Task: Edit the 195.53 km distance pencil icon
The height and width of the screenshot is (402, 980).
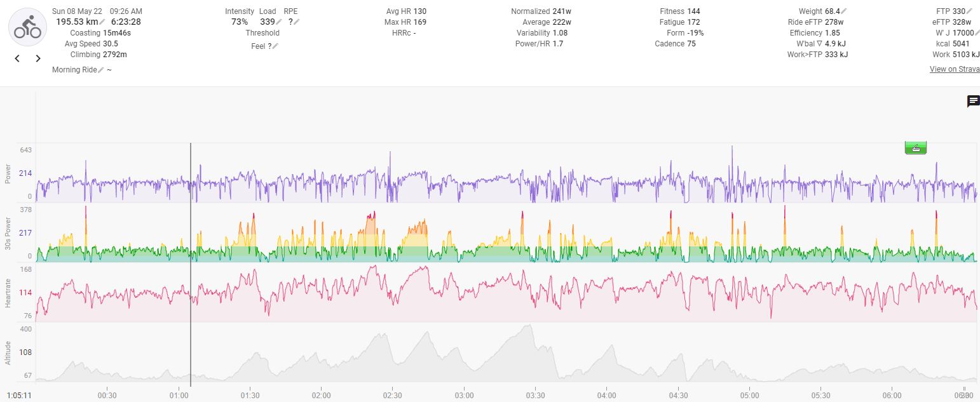Action: pyautogui.click(x=102, y=22)
